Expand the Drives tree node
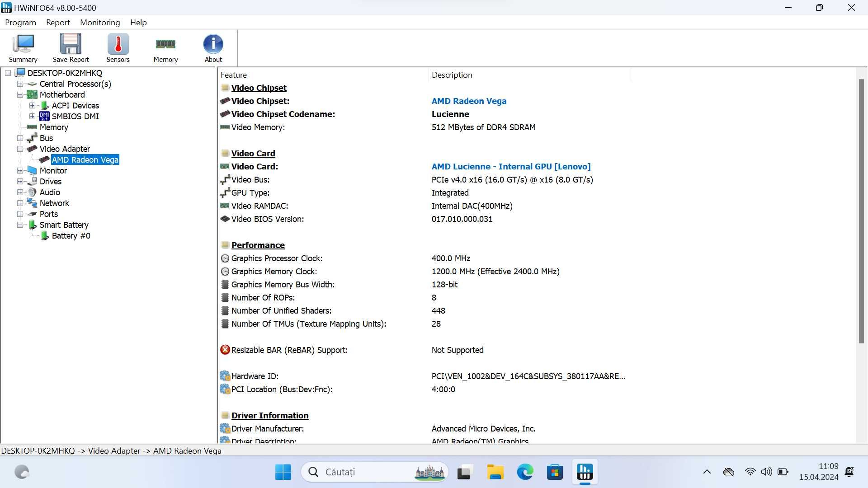This screenshot has width=868, height=488. [x=20, y=181]
